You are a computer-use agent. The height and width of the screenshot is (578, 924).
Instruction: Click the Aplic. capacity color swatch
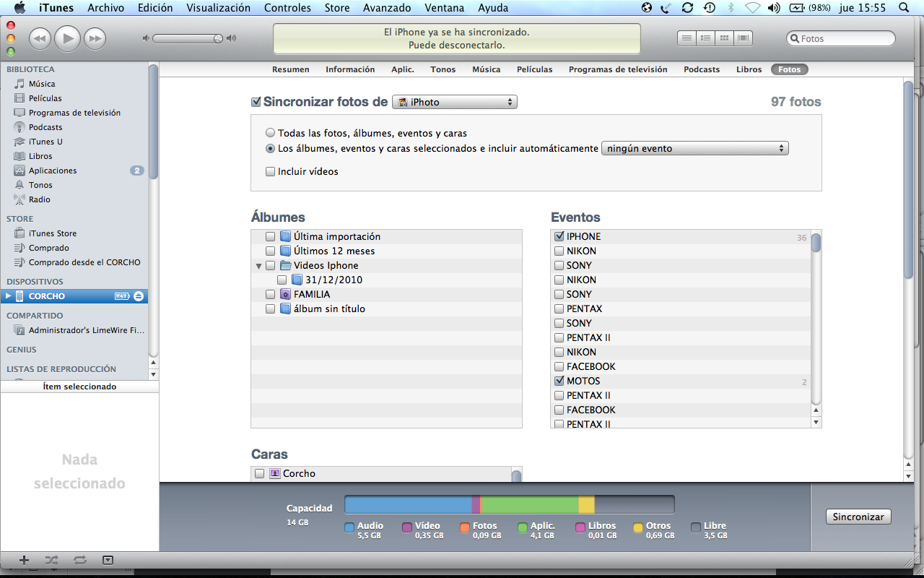coord(523,527)
